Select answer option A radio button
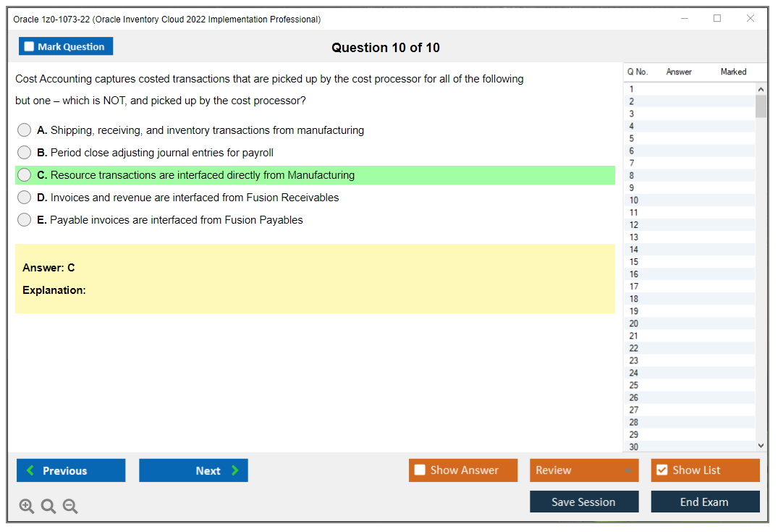The width and height of the screenshot is (778, 532). (24, 130)
